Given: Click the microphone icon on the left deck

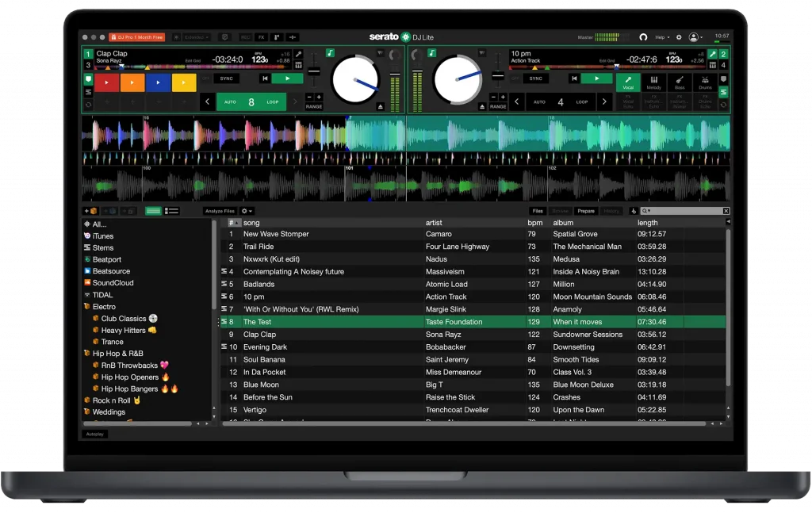Looking at the screenshot, I should (298, 55).
